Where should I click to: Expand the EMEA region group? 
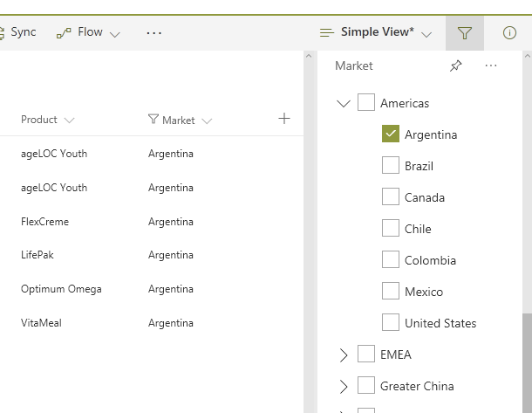coord(343,354)
